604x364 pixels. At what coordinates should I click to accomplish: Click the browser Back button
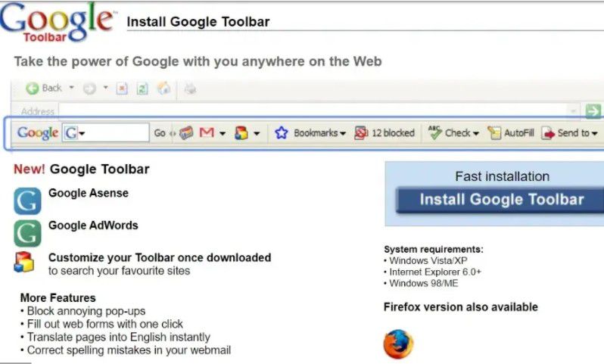coord(44,89)
